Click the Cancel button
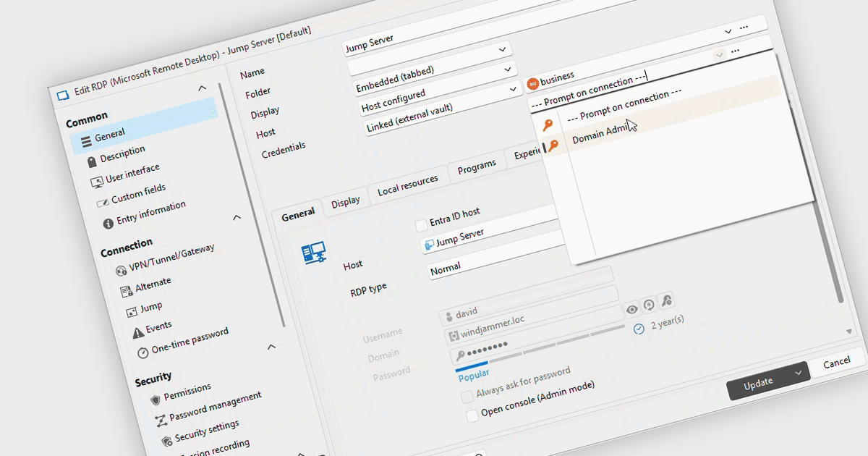Screen dimensions: 868x456 click(836, 362)
